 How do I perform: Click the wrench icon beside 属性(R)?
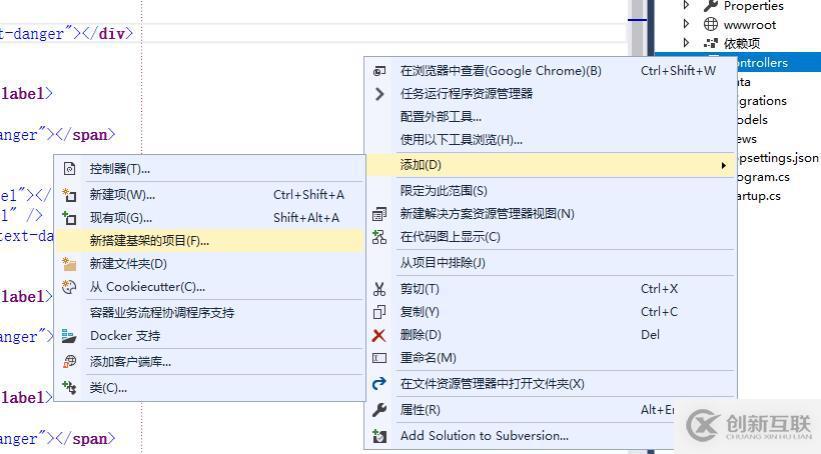coord(379,409)
